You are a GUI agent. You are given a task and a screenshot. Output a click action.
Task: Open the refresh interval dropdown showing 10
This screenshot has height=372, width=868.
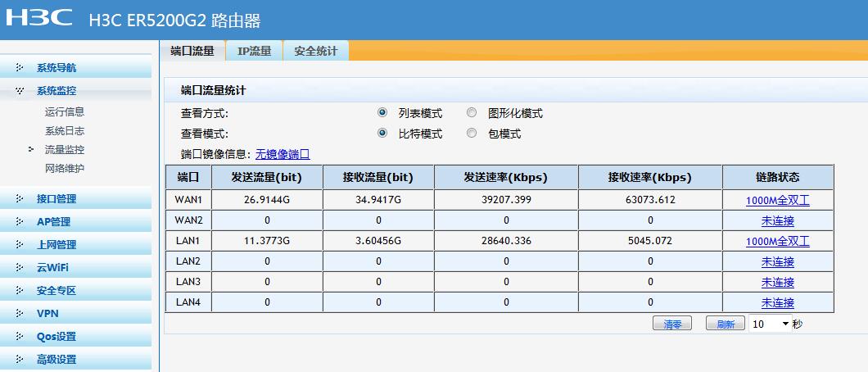770,324
